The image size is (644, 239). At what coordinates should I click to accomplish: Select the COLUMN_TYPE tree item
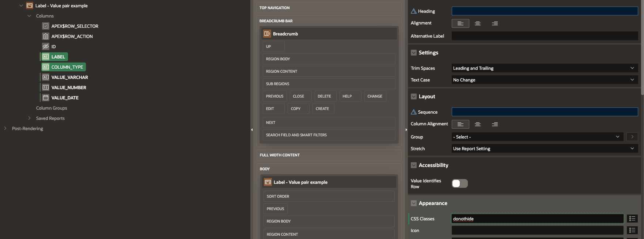click(x=67, y=67)
